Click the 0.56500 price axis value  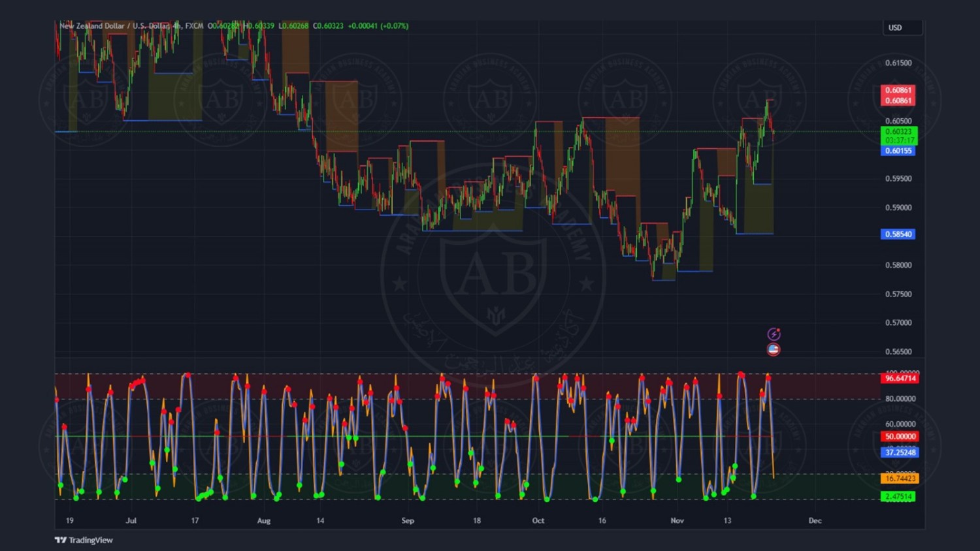pos(898,352)
